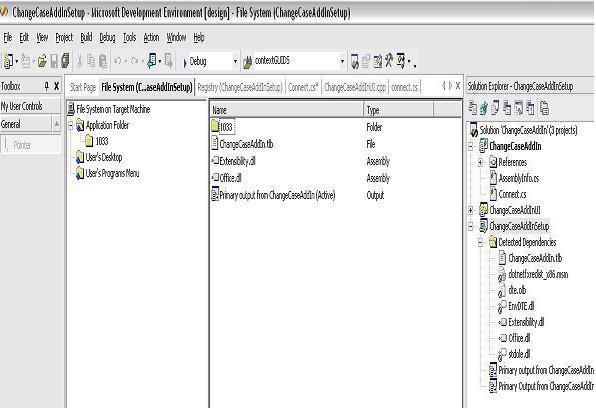Open the Build menu

tap(86, 37)
